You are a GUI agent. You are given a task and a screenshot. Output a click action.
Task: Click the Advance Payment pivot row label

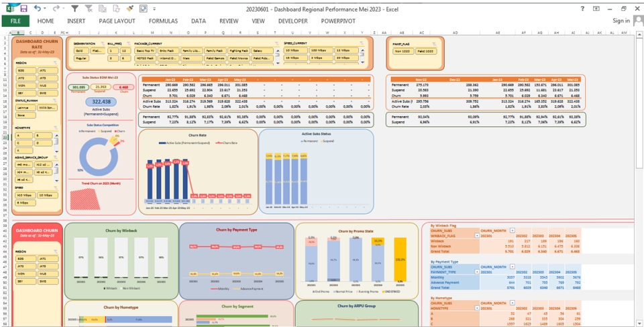point(444,282)
